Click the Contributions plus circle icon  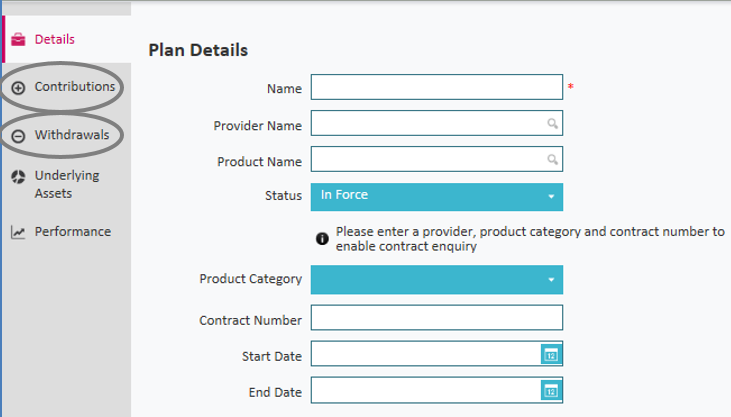[x=18, y=88]
